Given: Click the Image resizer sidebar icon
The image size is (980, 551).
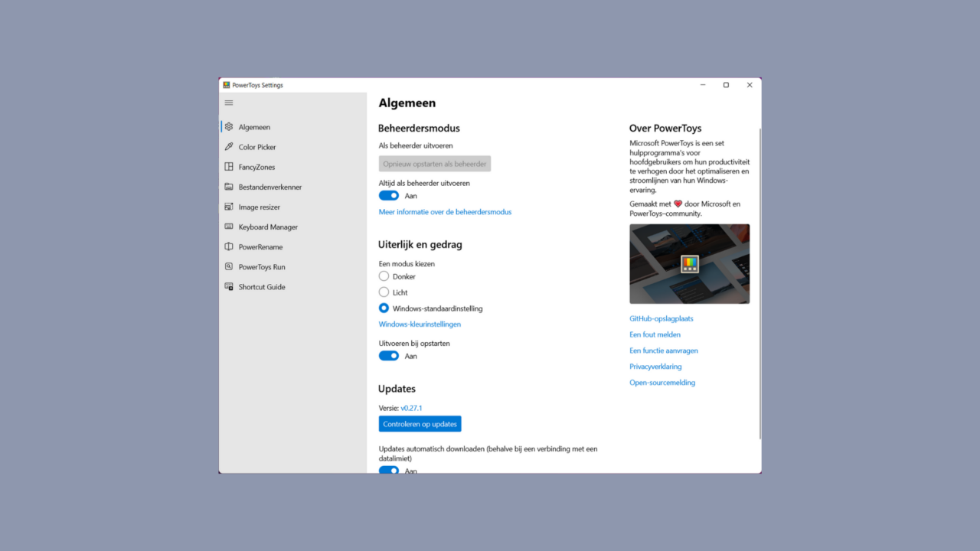Looking at the screenshot, I should tap(229, 207).
